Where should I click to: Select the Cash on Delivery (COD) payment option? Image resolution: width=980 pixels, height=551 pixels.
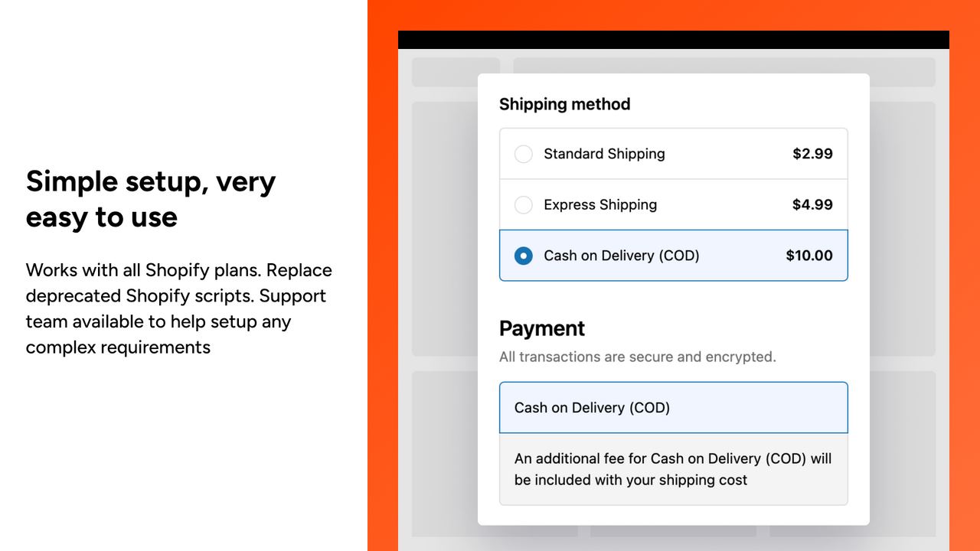(674, 408)
